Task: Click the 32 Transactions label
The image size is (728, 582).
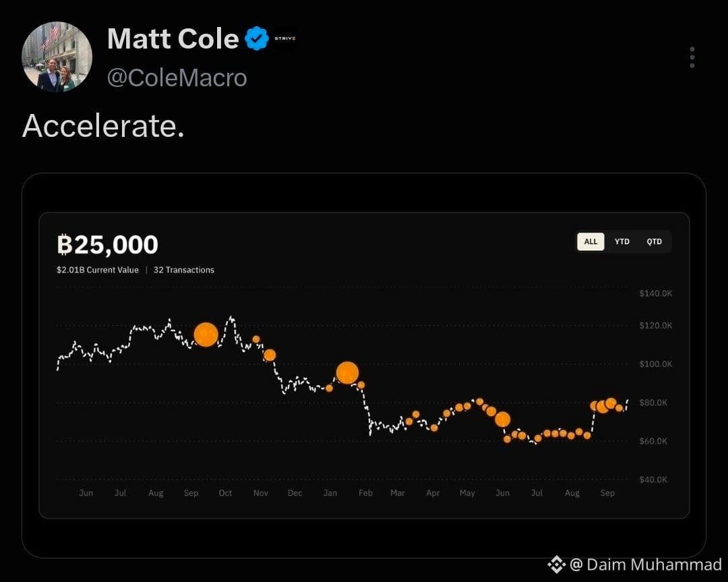Action: click(x=184, y=270)
